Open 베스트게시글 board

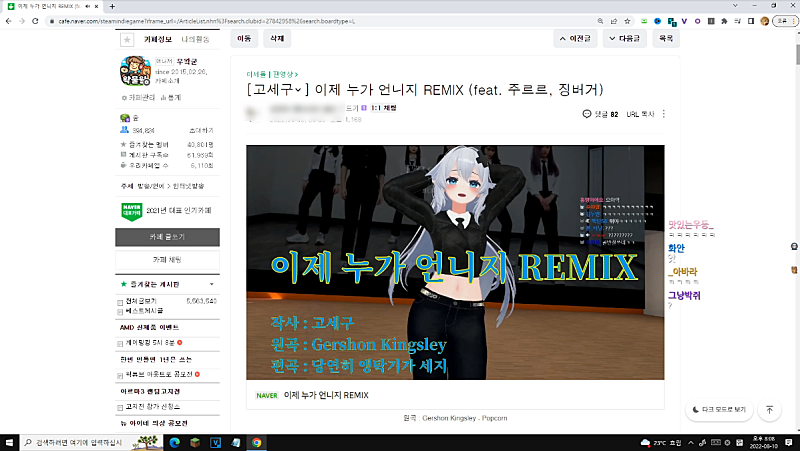coord(144,311)
